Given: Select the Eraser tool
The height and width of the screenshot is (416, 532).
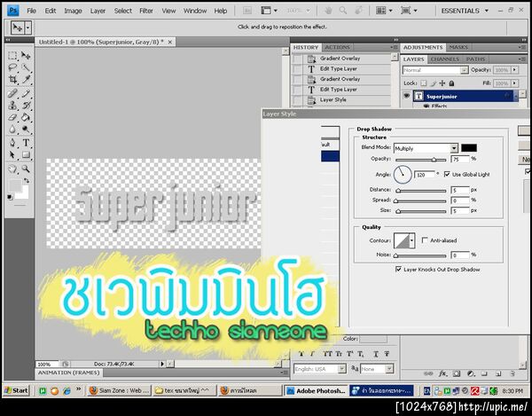Looking at the screenshot, I should 12,117.
